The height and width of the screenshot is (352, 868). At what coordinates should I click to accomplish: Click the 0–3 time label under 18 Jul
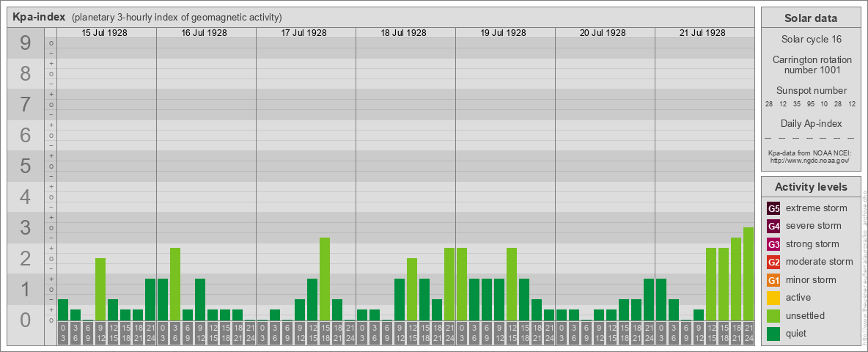coord(362,333)
